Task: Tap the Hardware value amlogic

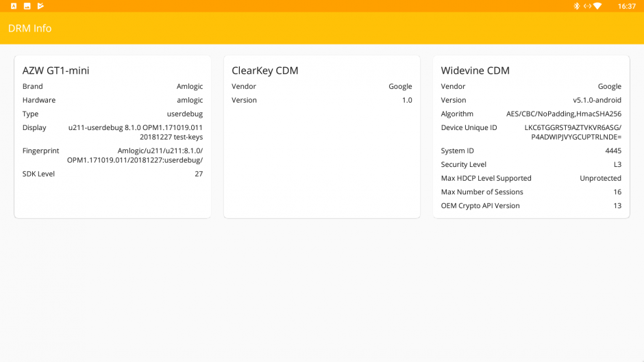Action: click(190, 100)
